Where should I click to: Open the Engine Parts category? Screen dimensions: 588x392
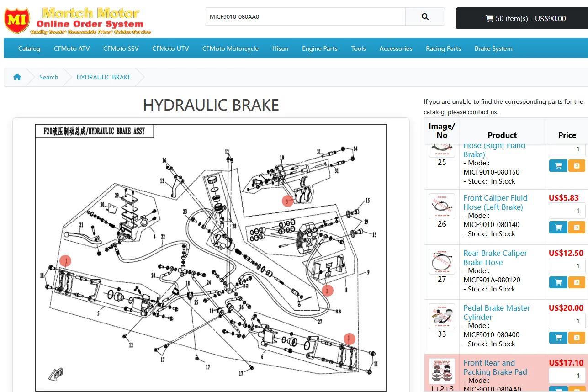tap(319, 48)
